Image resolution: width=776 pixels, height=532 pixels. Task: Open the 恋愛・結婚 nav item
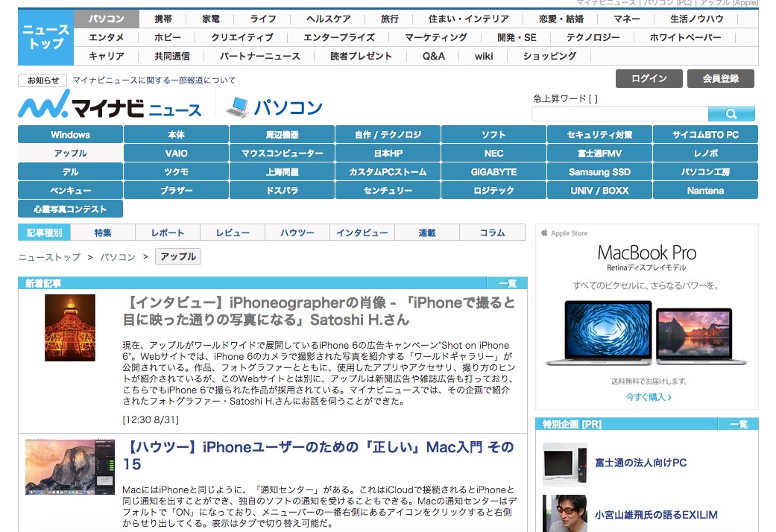(x=561, y=19)
